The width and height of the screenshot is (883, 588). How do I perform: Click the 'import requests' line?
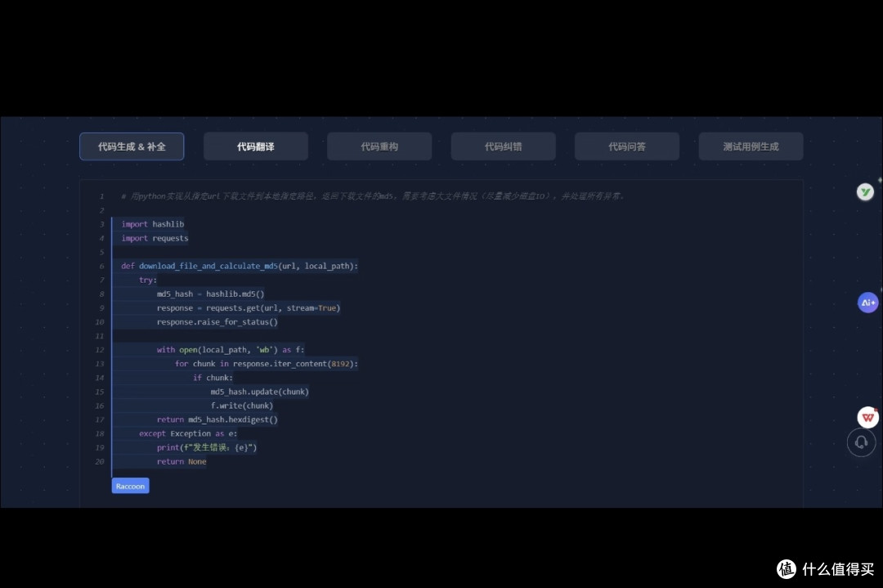155,238
